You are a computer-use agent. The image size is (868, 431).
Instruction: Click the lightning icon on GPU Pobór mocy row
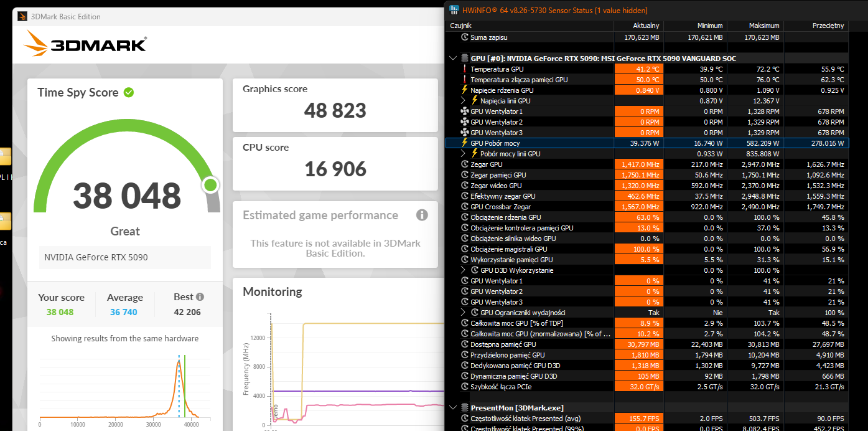click(464, 143)
